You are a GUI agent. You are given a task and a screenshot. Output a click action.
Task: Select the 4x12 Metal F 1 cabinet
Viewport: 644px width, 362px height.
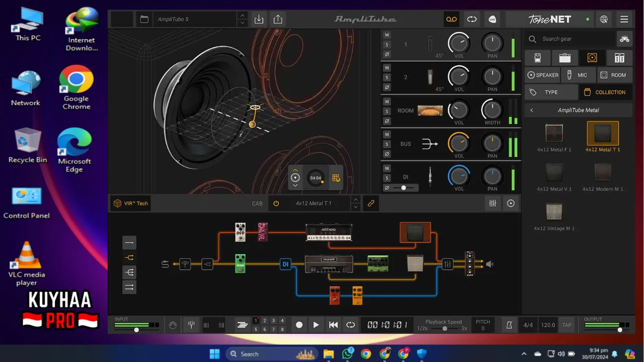tap(554, 137)
